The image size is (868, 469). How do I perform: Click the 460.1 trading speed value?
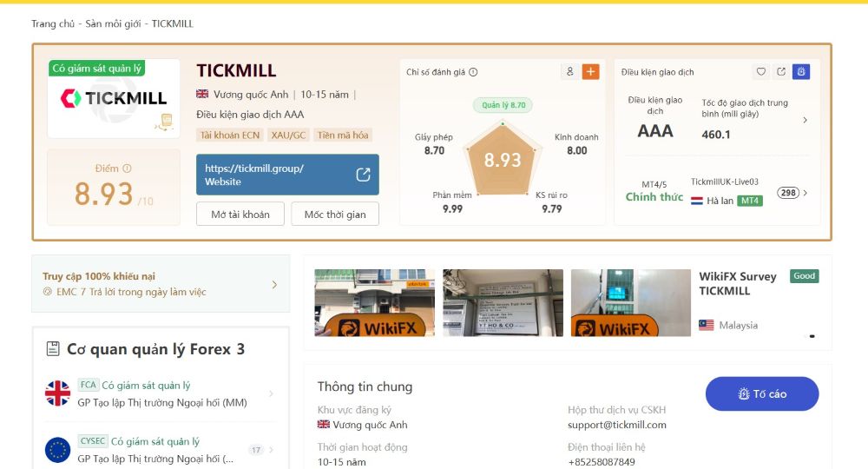(x=716, y=135)
